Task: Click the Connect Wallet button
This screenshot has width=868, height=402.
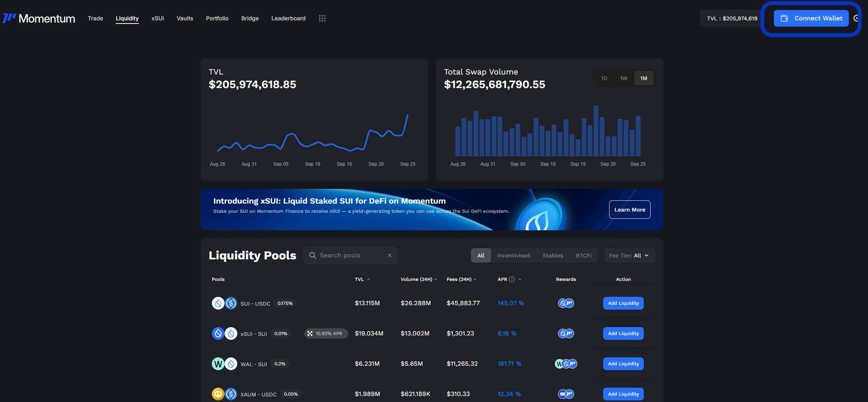Action: coord(811,18)
